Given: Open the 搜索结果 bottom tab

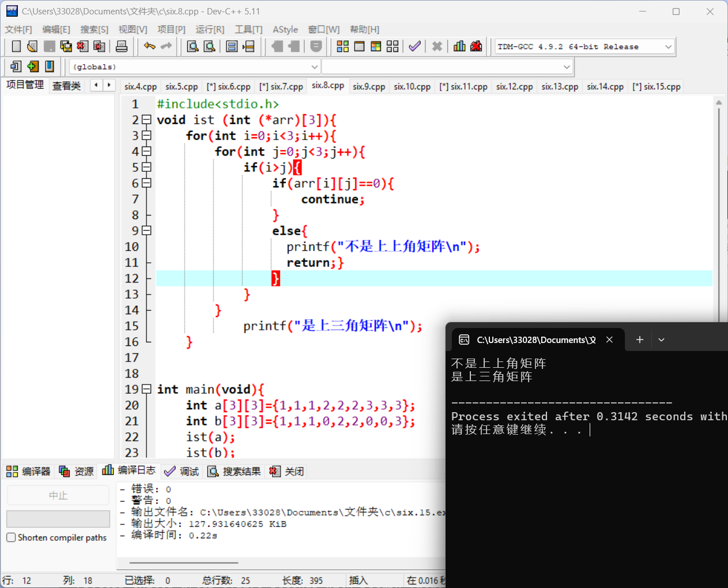Looking at the screenshot, I should (x=234, y=471).
